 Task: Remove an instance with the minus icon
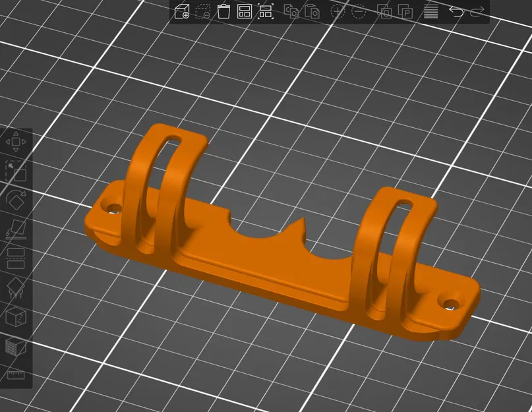pyautogui.click(x=359, y=11)
